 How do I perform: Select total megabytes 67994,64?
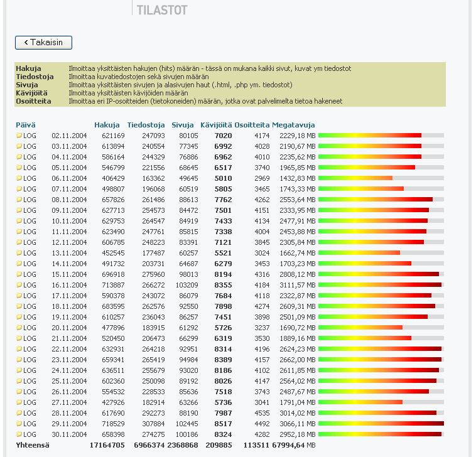coord(288,445)
